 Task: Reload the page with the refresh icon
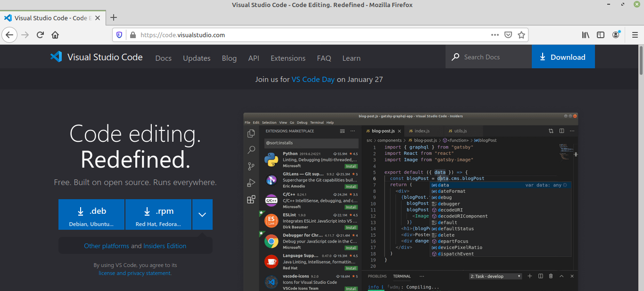(x=40, y=34)
